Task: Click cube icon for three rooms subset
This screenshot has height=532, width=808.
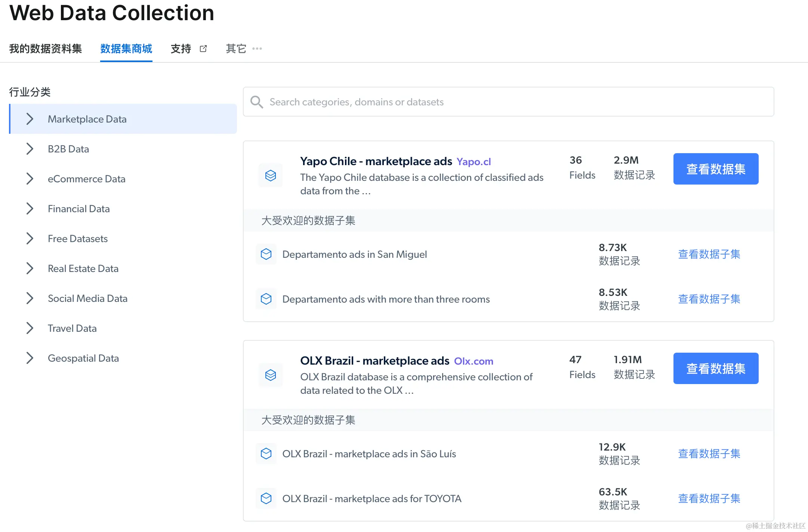Action: pyautogui.click(x=266, y=299)
